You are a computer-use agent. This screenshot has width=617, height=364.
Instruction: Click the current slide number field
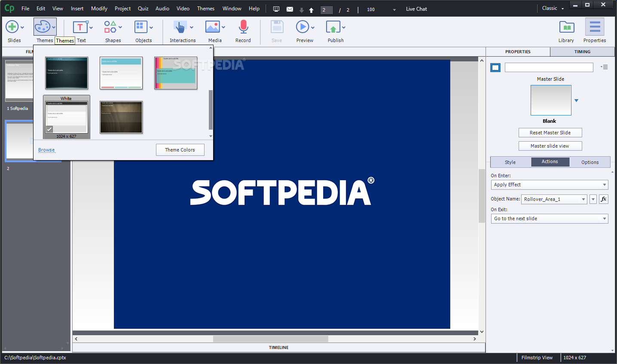click(327, 10)
